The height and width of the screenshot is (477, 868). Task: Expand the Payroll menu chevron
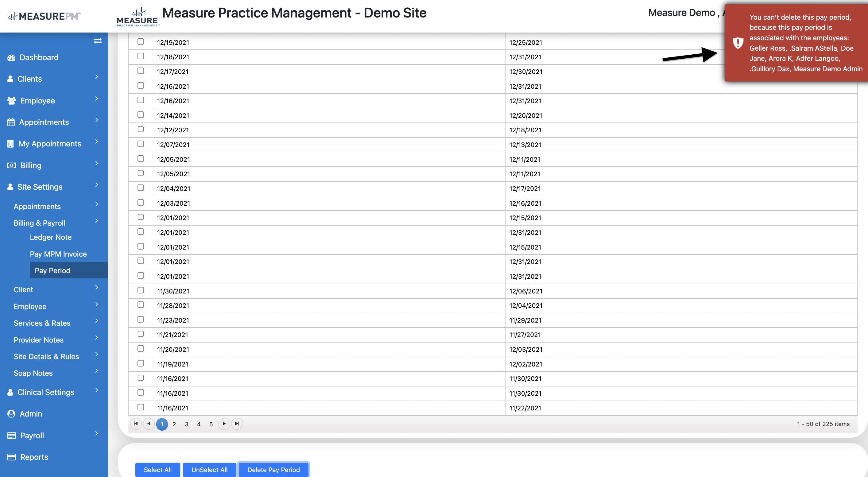point(97,433)
